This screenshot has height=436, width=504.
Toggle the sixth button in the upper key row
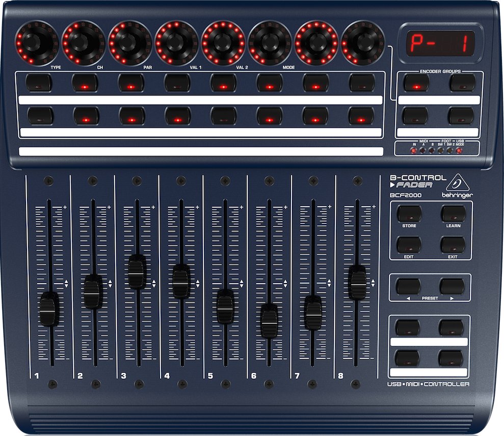(270, 83)
